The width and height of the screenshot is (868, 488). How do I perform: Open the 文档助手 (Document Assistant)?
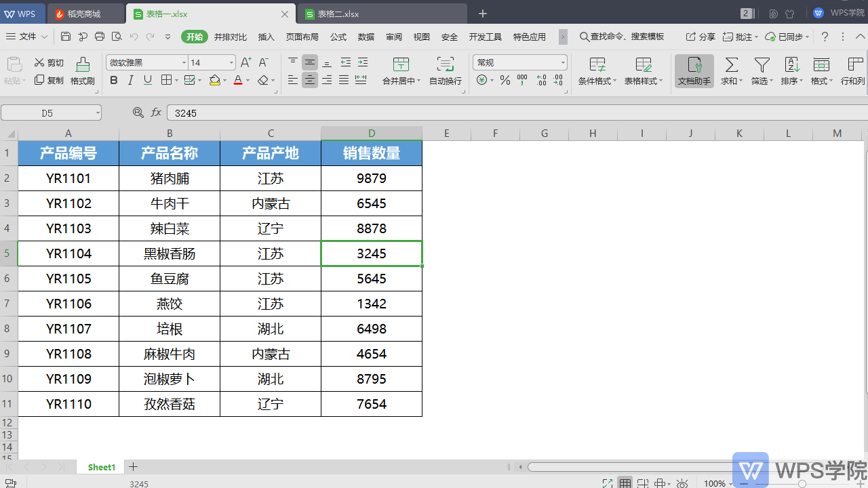(694, 71)
